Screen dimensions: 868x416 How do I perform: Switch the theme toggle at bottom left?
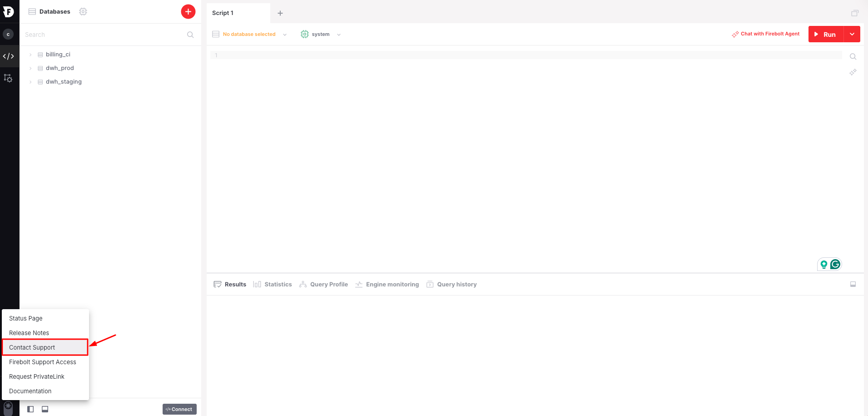[x=8, y=408]
